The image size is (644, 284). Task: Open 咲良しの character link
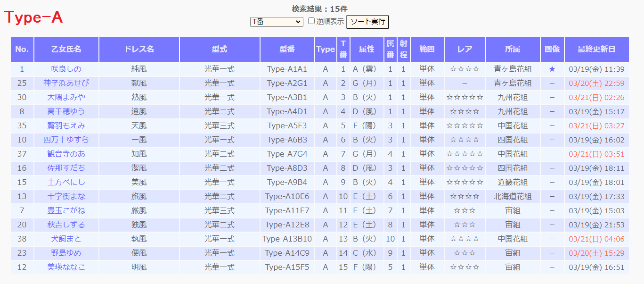66,69
